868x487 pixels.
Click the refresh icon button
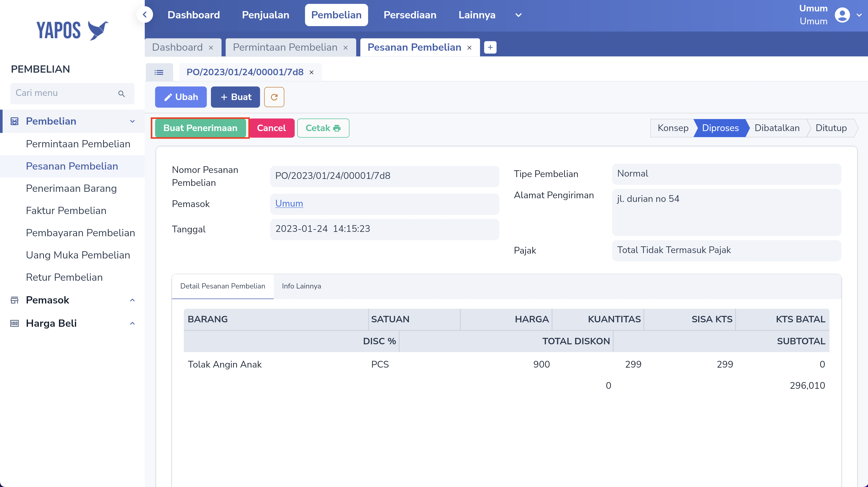tap(274, 97)
